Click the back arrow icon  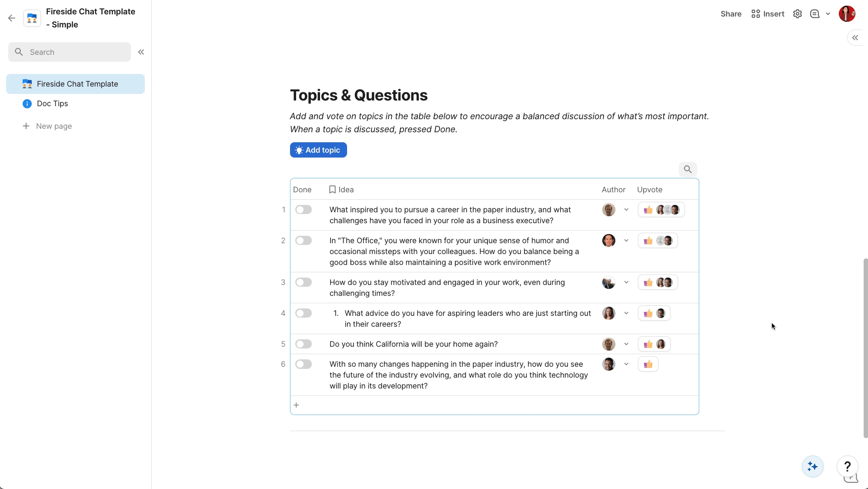pos(12,18)
